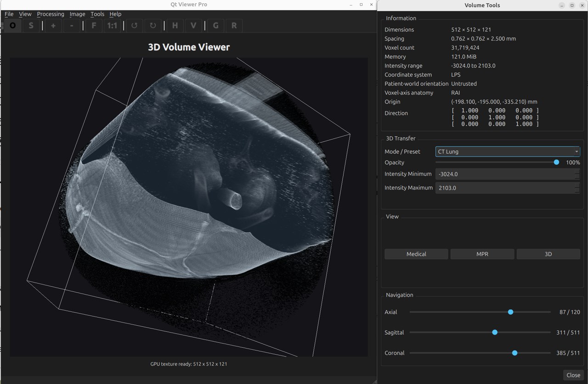Click the Sagittal position '311 / 511'
The height and width of the screenshot is (384, 588).
point(568,333)
